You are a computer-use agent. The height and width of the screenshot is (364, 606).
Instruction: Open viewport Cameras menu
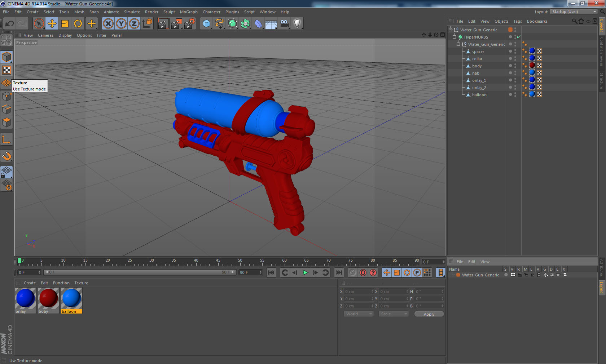[x=45, y=35]
